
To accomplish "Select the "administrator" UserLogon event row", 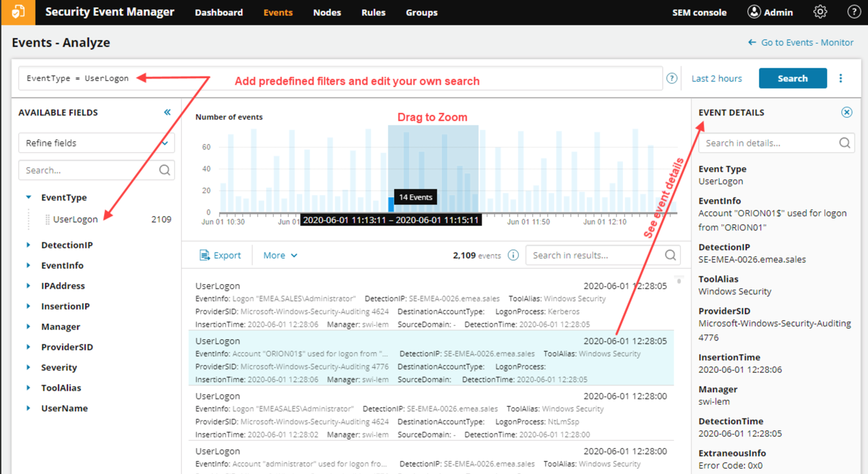I will point(431,458).
